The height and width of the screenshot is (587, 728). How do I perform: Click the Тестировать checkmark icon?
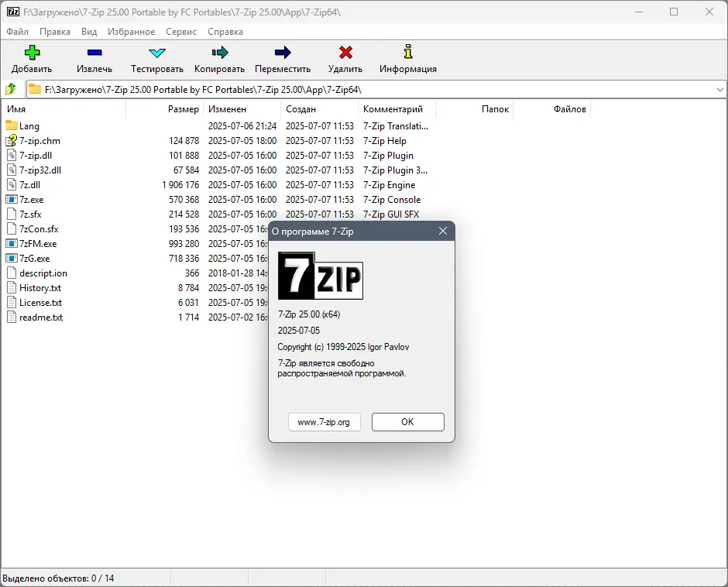[157, 53]
